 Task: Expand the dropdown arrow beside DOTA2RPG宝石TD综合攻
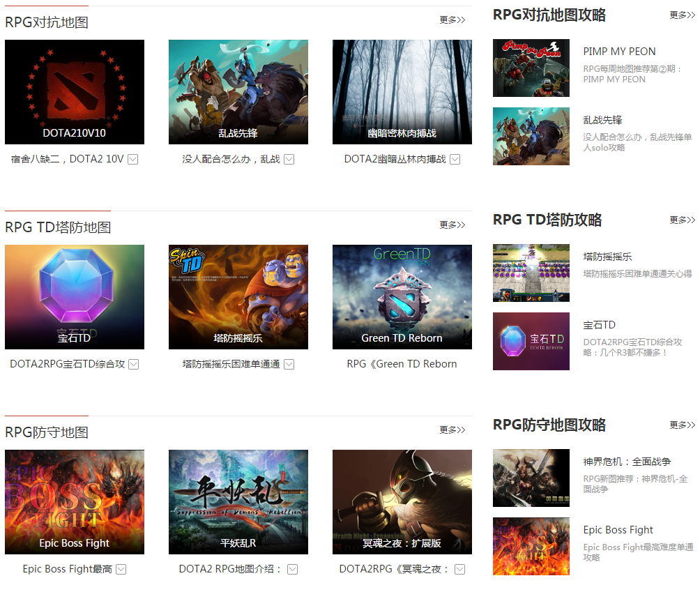pos(133,364)
